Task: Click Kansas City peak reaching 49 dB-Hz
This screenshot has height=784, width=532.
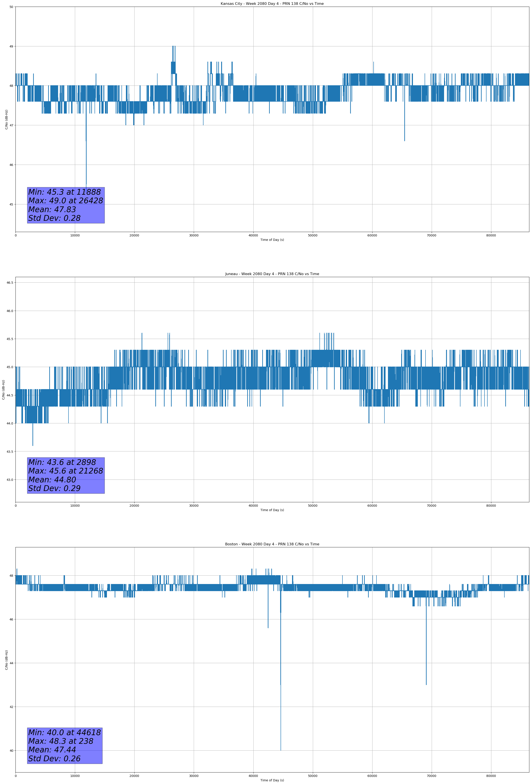Action: pos(173,47)
